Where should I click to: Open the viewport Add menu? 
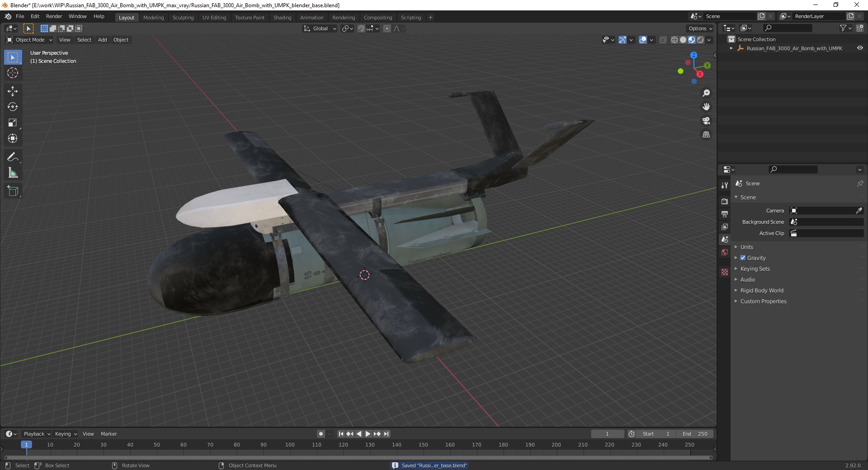pyautogui.click(x=103, y=40)
